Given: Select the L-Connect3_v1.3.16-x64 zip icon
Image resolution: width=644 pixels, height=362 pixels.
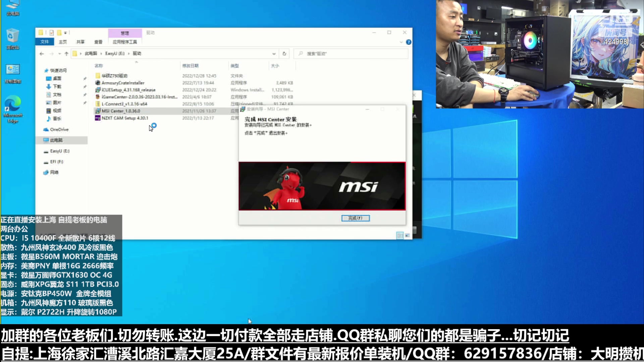Looking at the screenshot, I should (x=98, y=104).
